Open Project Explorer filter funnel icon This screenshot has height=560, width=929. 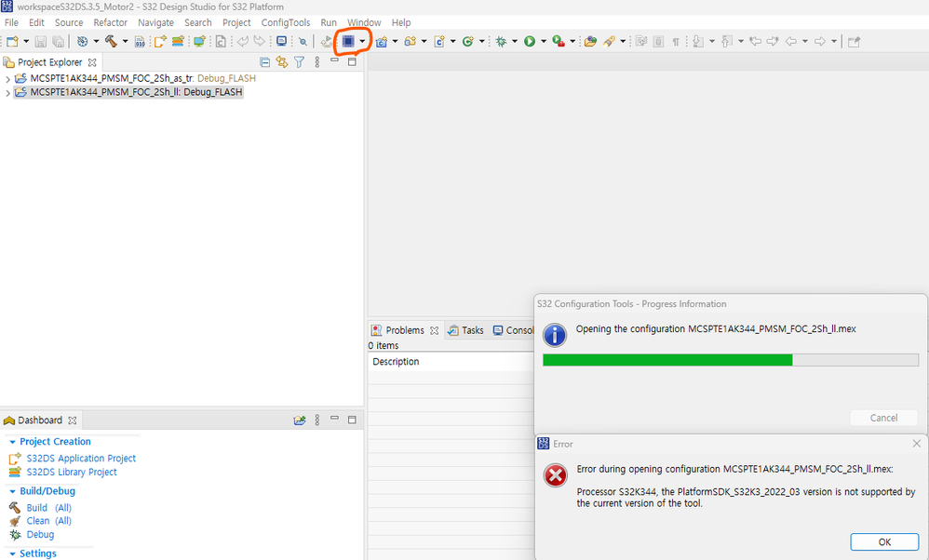pos(299,62)
